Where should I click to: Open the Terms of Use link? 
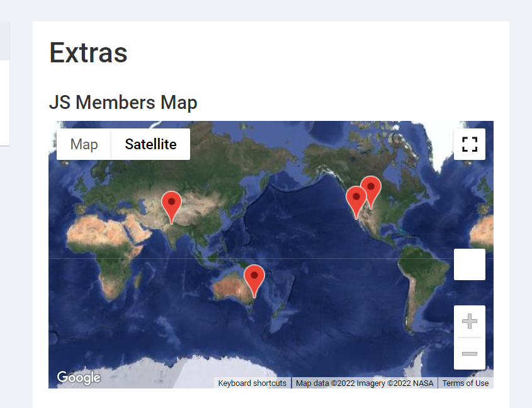point(465,383)
